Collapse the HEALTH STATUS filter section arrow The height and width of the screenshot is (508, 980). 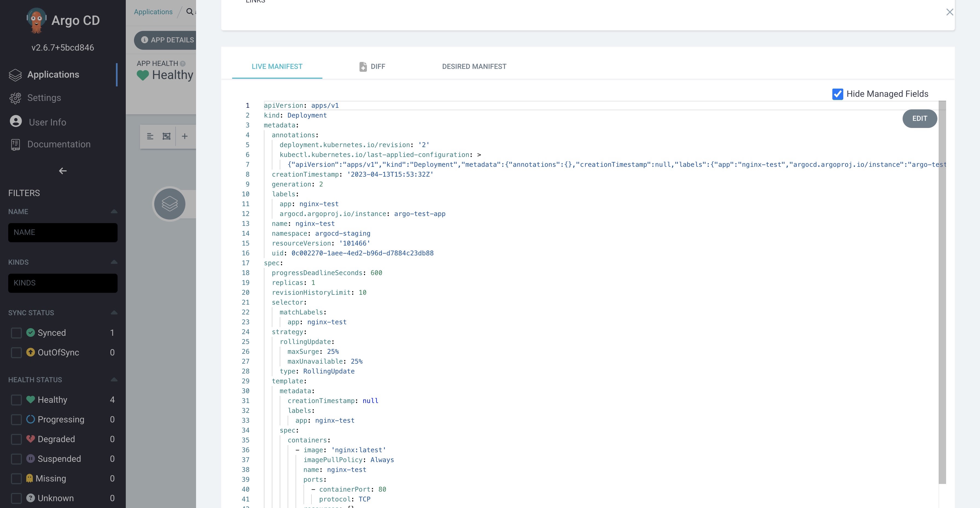tap(114, 379)
